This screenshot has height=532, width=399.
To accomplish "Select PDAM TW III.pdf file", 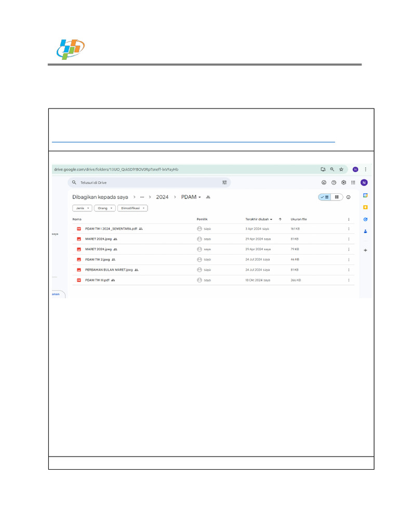I will pos(97,280).
